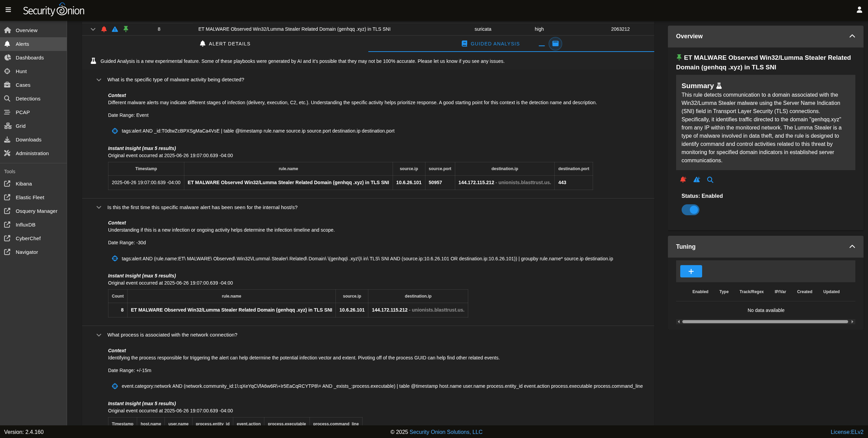Click the circled window maximize icon
868x438 pixels.
(x=555, y=44)
